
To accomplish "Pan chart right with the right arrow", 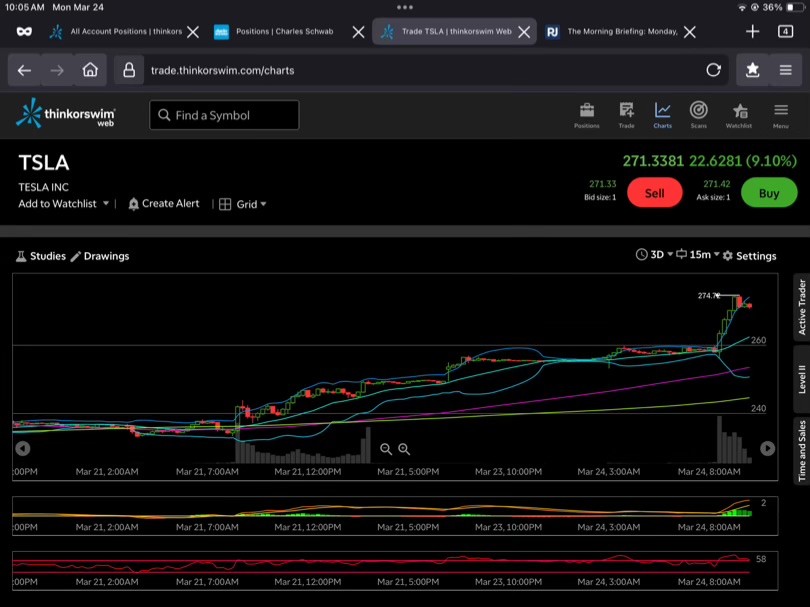I will coord(767,448).
